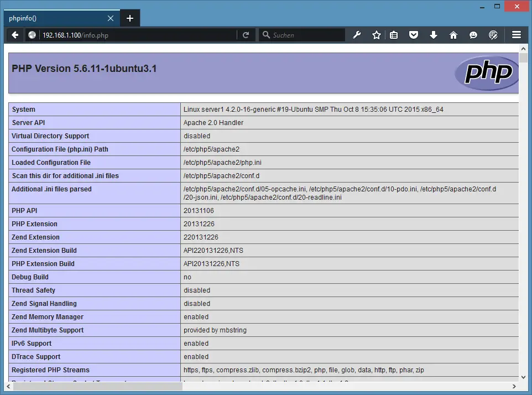The image size is (532, 395).
Task: Click the API220131226,NTS value
Action: (213, 250)
